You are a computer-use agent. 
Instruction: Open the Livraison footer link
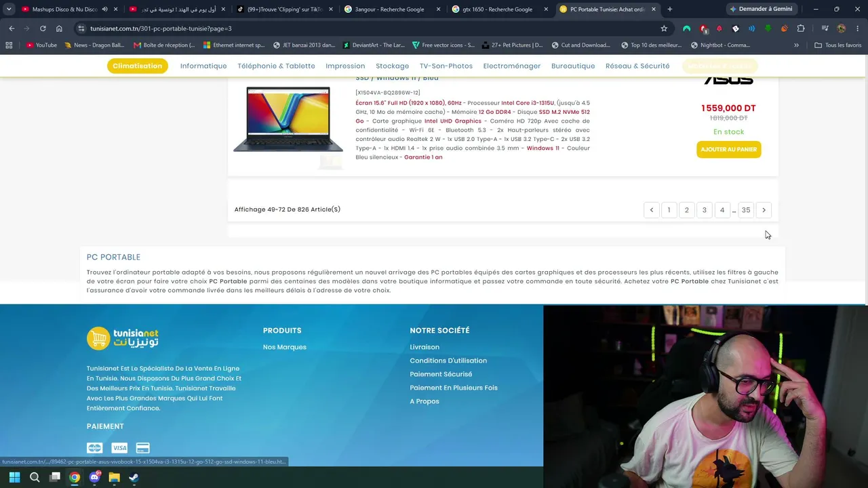pos(425,347)
